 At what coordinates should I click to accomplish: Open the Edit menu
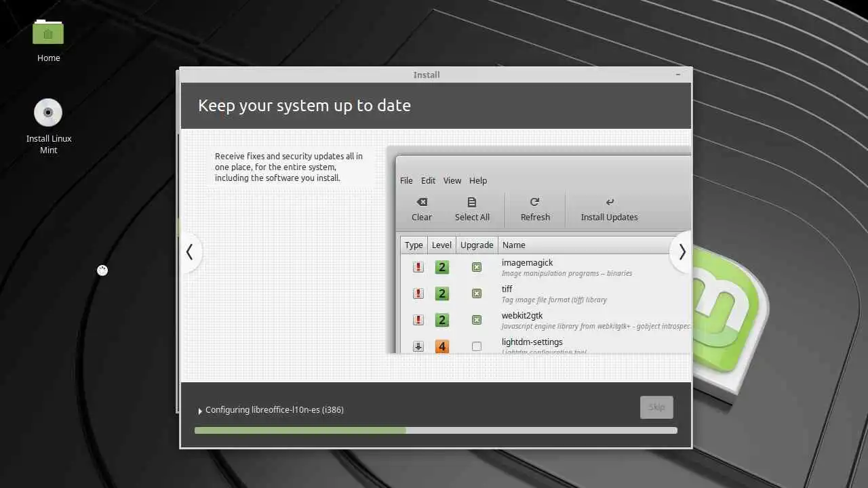pos(428,180)
